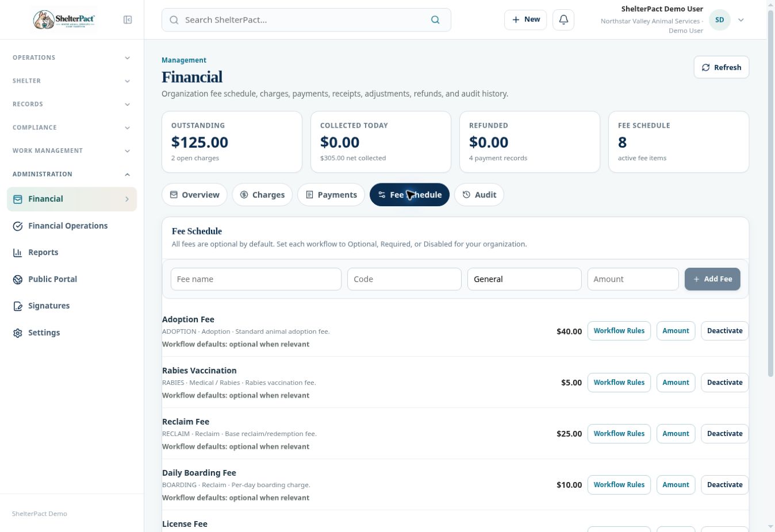Focus the Search ShelterPact field
Image resolution: width=775 pixels, height=532 pixels.
[306, 20]
